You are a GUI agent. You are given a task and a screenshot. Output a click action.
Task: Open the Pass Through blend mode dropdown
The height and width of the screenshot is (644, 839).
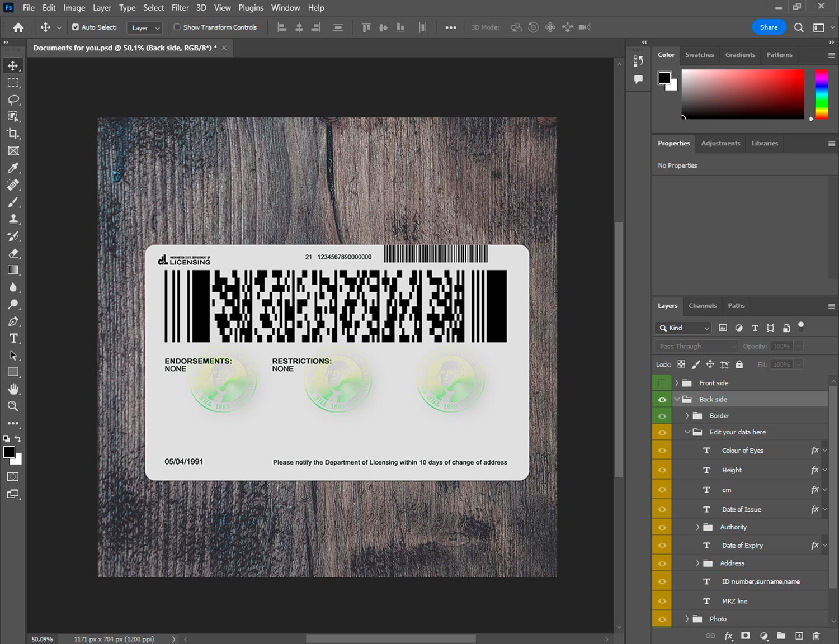click(x=696, y=346)
